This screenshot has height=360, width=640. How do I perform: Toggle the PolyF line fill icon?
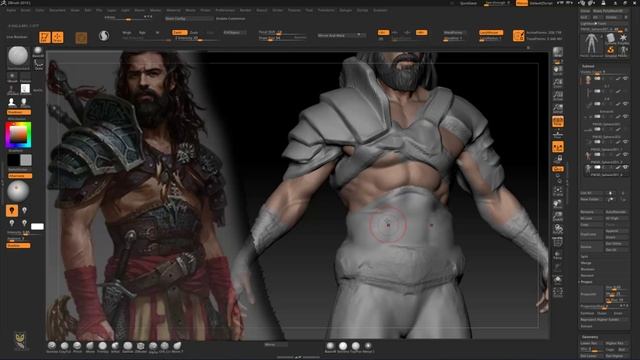(x=558, y=242)
